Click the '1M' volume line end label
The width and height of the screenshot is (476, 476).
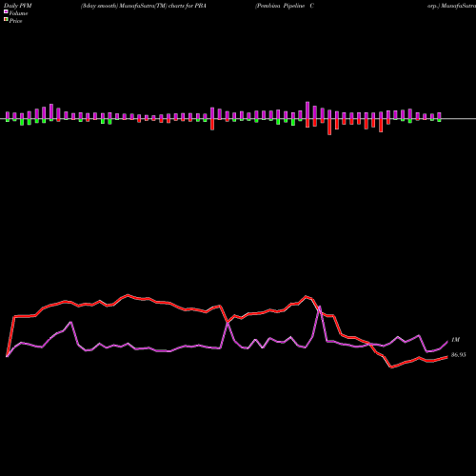click(x=455, y=340)
